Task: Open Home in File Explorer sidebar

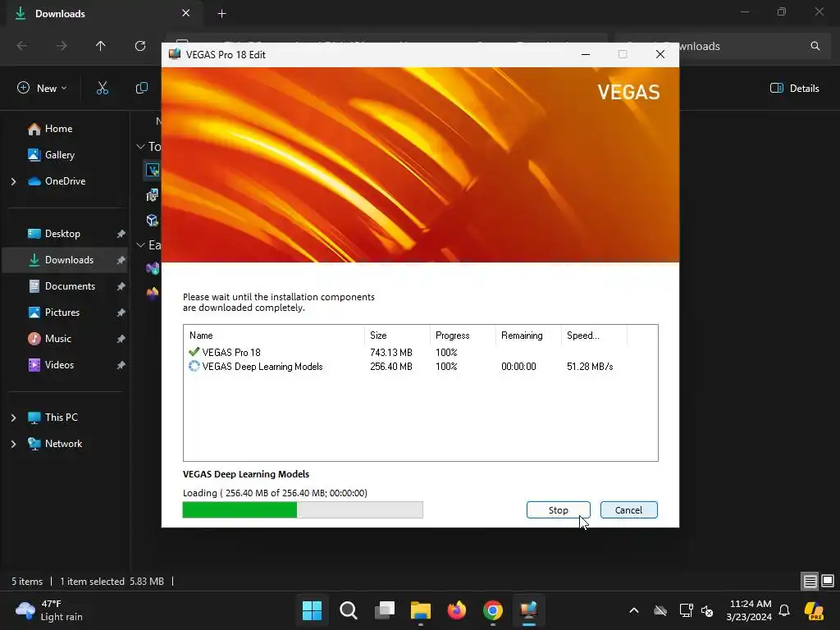Action: pyautogui.click(x=58, y=129)
